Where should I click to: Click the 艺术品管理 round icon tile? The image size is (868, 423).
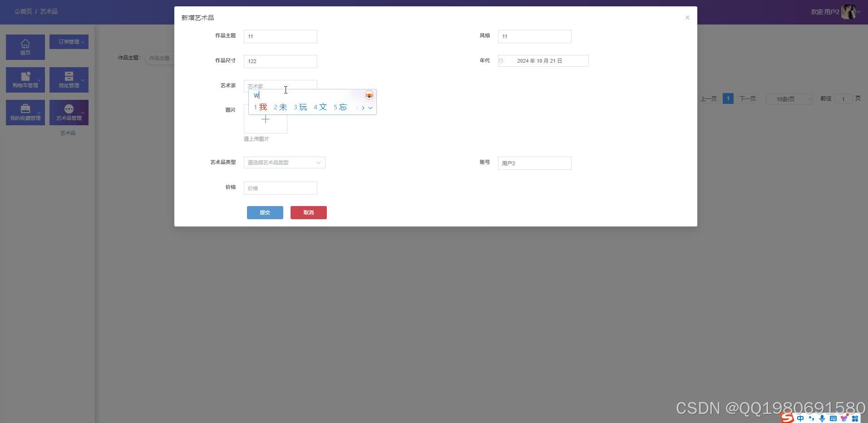[69, 112]
